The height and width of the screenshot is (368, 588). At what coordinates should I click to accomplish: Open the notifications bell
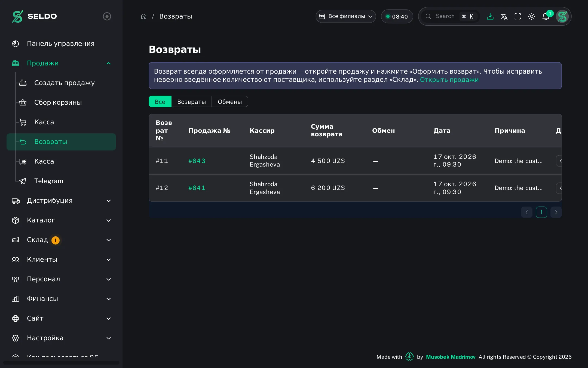(546, 16)
